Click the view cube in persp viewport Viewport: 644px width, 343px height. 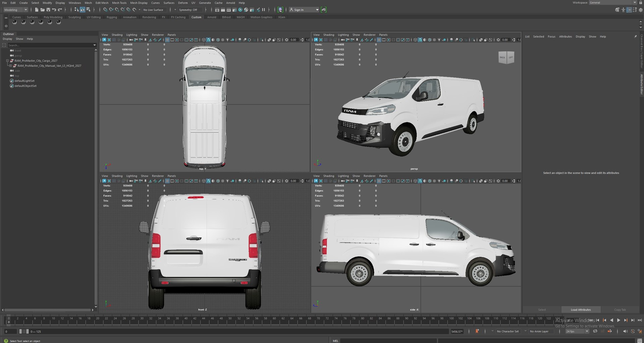pos(506,57)
